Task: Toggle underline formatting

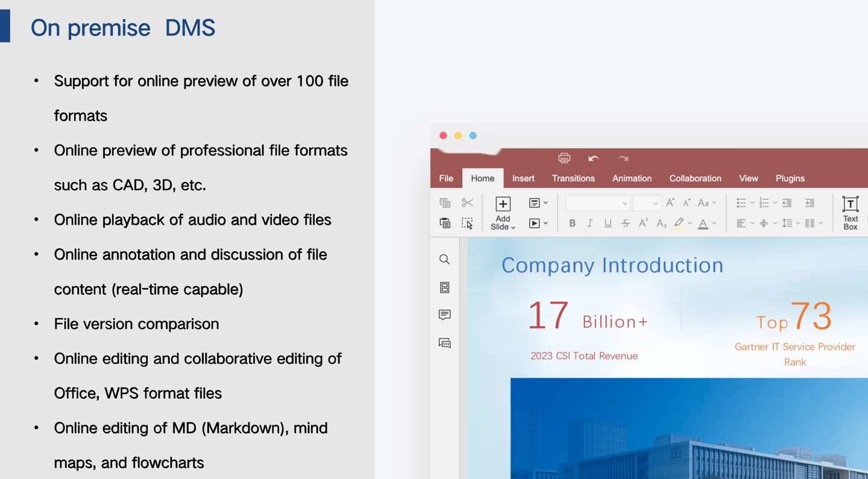Action: (608, 224)
